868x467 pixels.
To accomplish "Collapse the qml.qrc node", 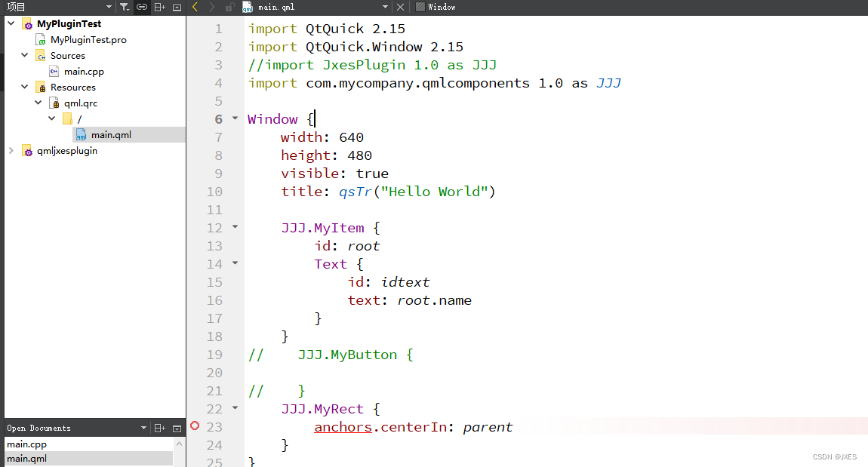I will [38, 103].
